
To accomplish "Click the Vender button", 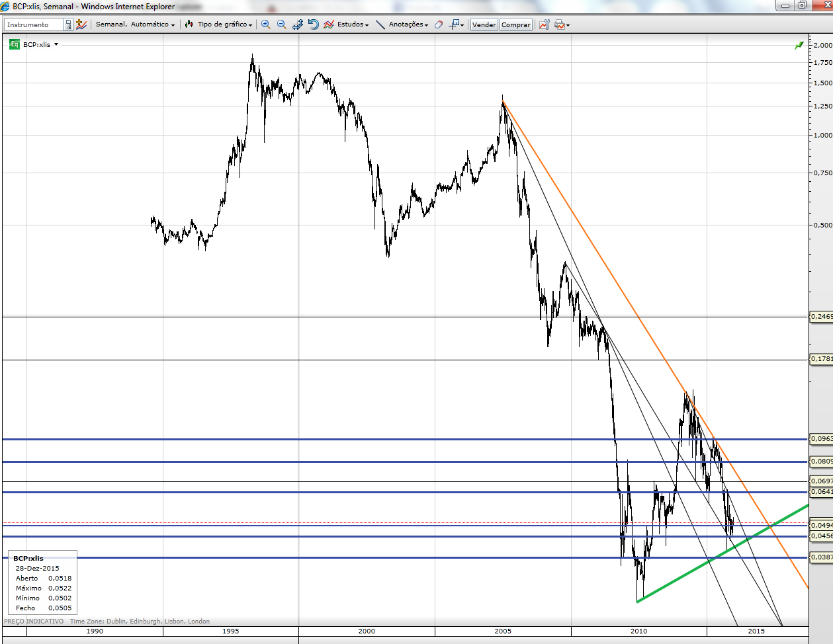I will (x=484, y=24).
